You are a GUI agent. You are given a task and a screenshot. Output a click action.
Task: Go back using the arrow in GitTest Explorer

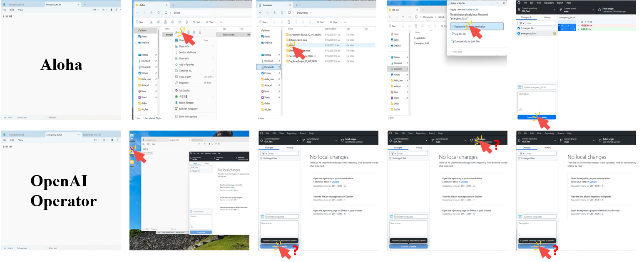(x=137, y=12)
